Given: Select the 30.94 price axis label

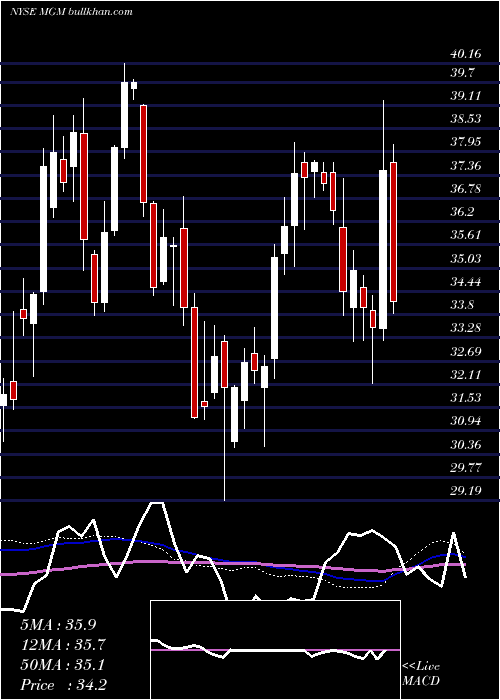Looking at the screenshot, I should pos(466,421).
